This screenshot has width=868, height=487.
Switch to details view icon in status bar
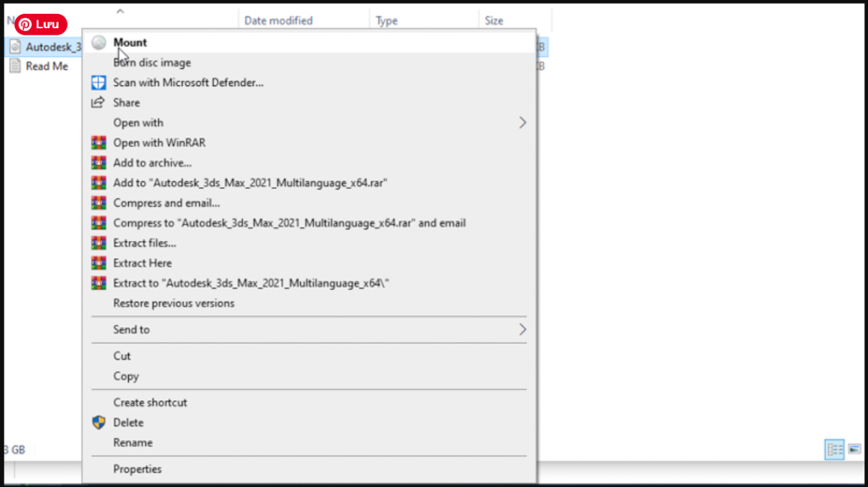834,449
